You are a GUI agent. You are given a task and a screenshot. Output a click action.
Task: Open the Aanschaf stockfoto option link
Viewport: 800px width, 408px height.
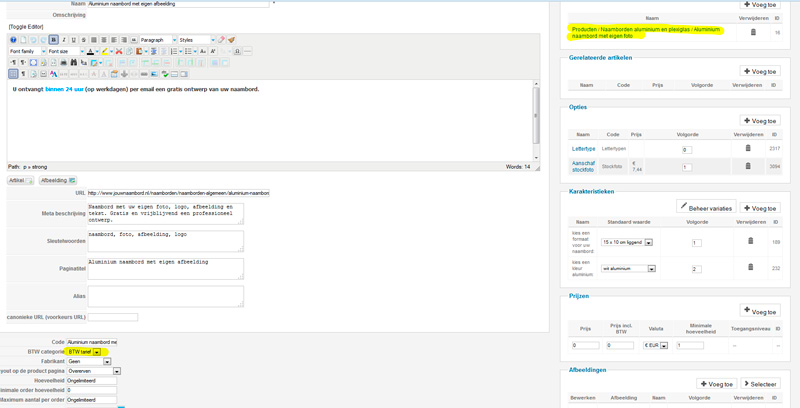point(583,166)
